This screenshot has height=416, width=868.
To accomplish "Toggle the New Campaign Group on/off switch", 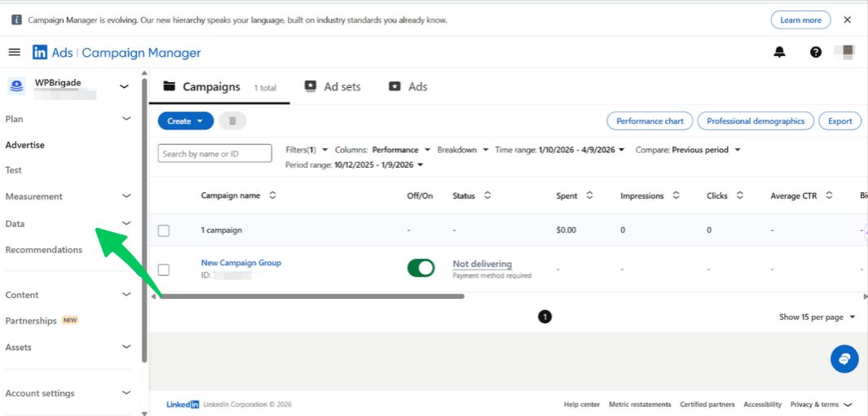I will (x=421, y=269).
